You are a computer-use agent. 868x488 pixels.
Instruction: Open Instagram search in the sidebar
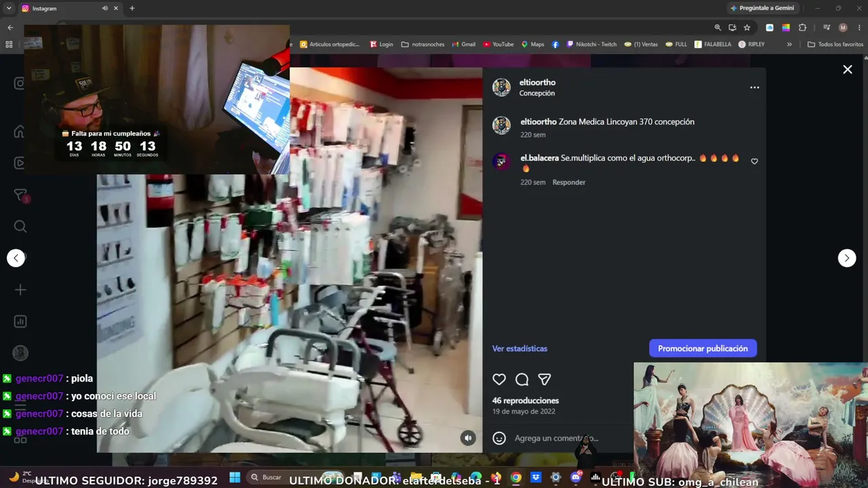(x=20, y=226)
